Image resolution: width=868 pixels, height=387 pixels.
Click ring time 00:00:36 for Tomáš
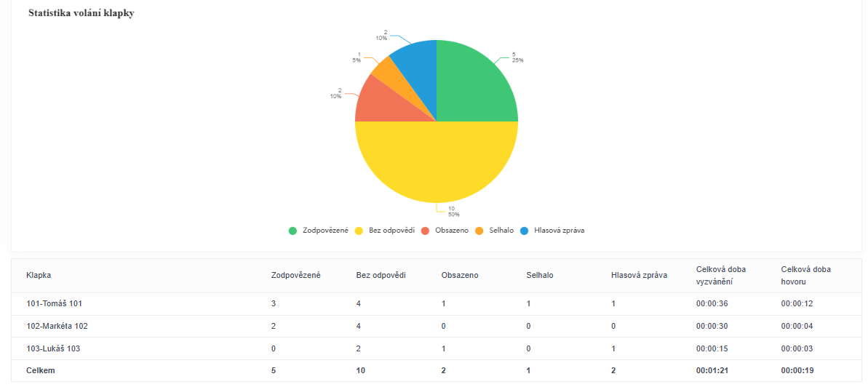tap(712, 303)
